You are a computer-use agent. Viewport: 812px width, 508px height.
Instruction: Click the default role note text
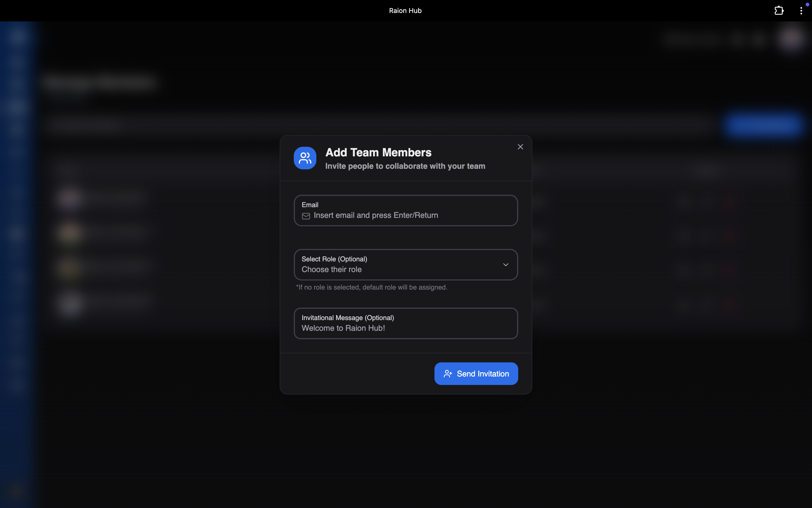coord(371,287)
